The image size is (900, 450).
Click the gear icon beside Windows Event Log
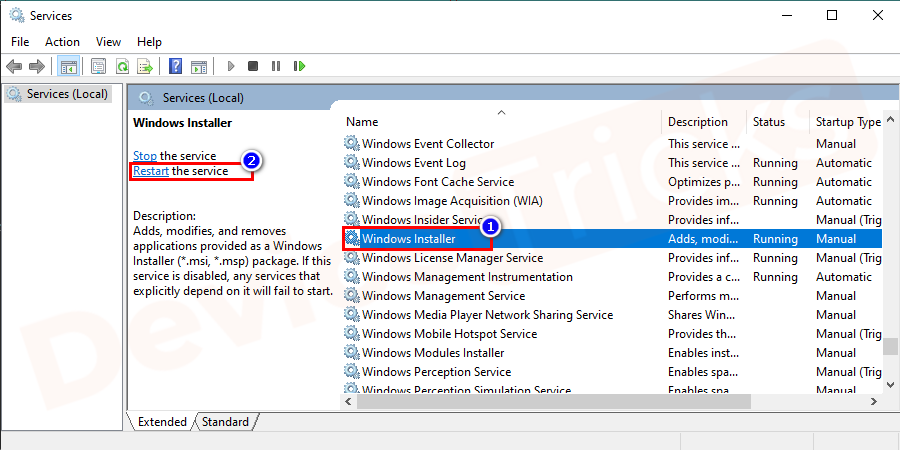pyautogui.click(x=351, y=162)
